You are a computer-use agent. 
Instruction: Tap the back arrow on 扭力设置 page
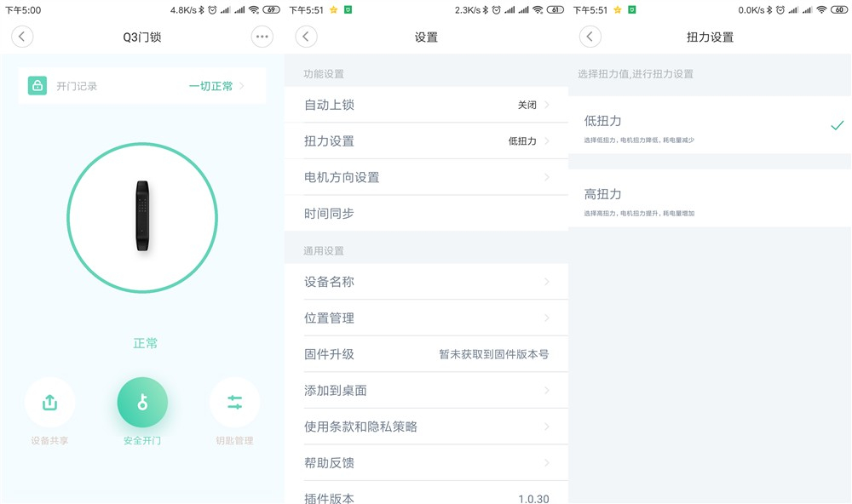[589, 37]
